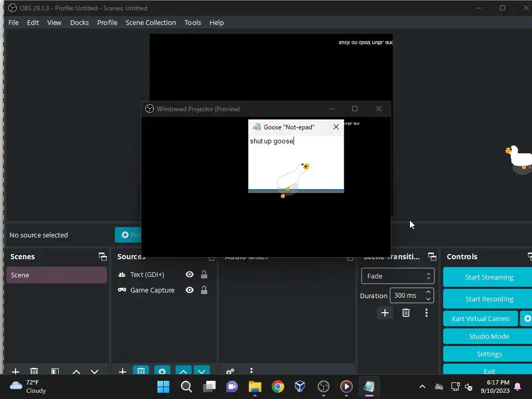Open weather widget showing 72°F Cloudy

coord(28,387)
